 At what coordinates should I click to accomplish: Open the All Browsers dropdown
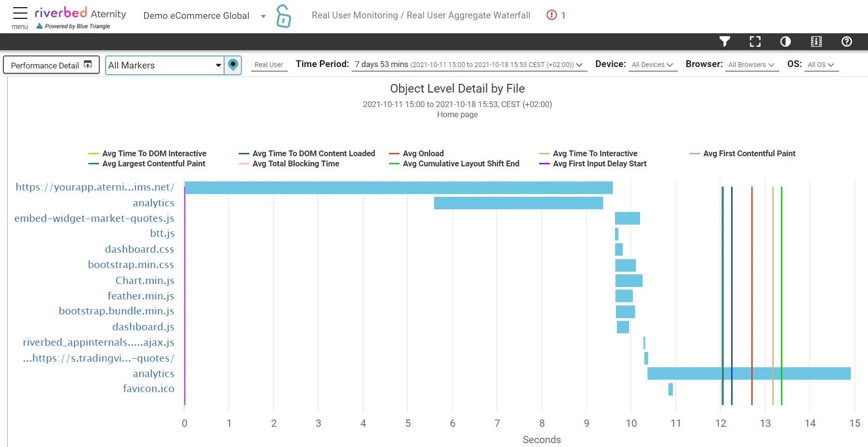point(751,65)
